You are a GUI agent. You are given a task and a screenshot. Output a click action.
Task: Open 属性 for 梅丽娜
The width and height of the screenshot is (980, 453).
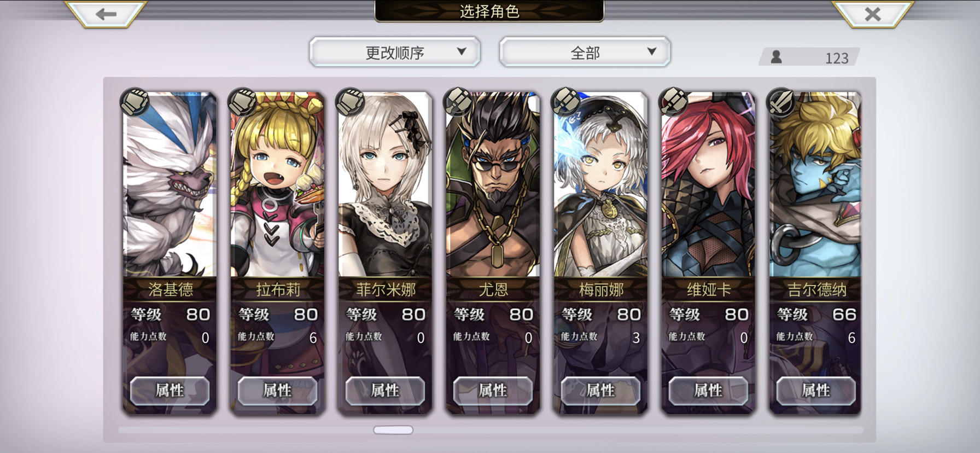[x=600, y=391]
